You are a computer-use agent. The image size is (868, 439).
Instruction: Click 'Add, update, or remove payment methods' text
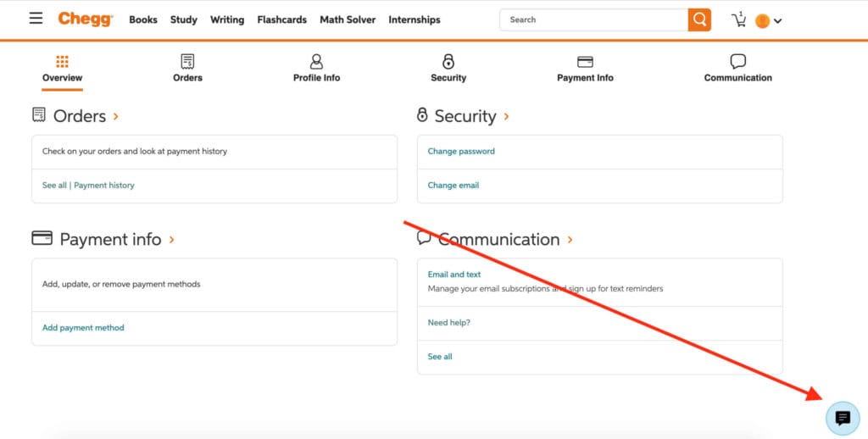pos(121,285)
